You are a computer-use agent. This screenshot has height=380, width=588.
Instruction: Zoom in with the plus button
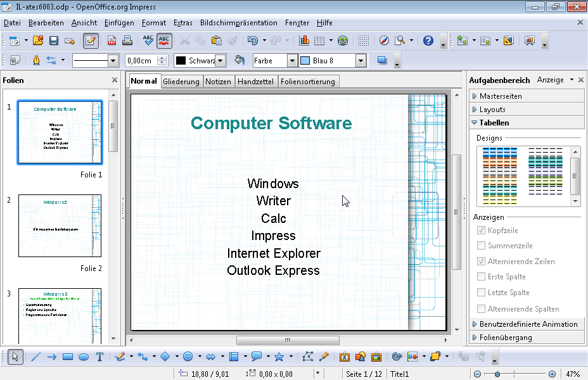tap(552, 374)
